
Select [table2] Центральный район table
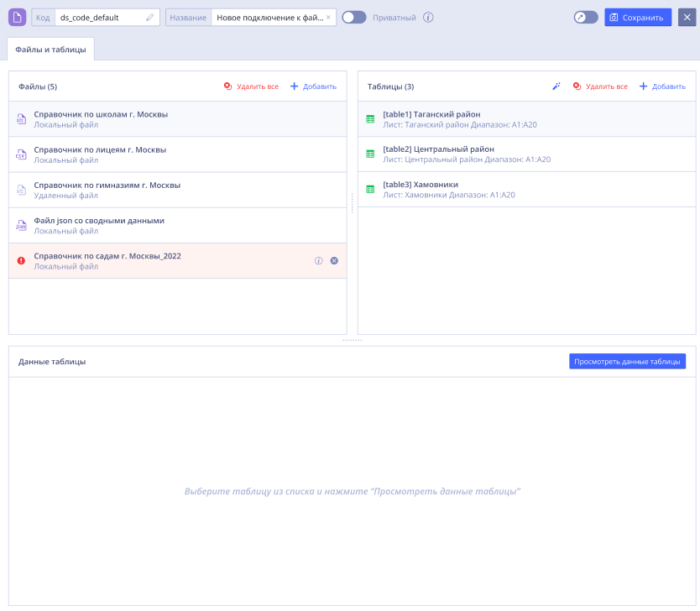[527, 154]
